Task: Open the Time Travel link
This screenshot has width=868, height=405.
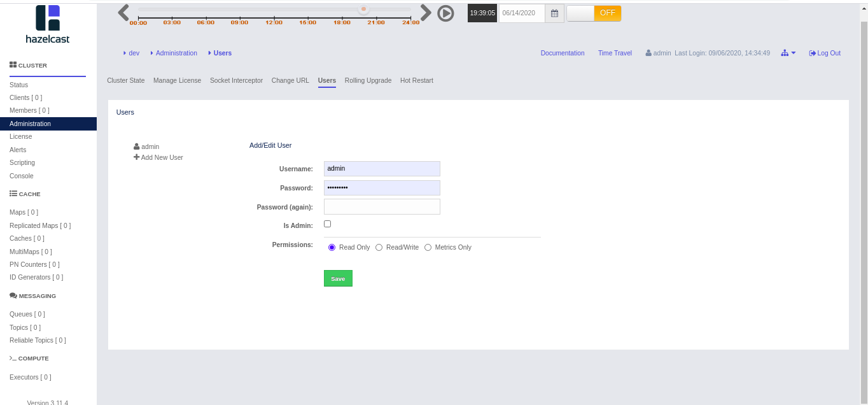Action: tap(615, 53)
